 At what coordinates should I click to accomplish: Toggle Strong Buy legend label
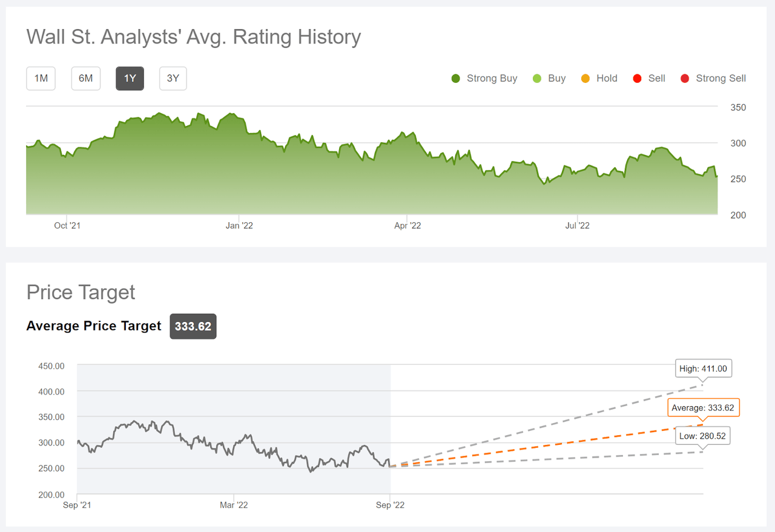pos(492,79)
